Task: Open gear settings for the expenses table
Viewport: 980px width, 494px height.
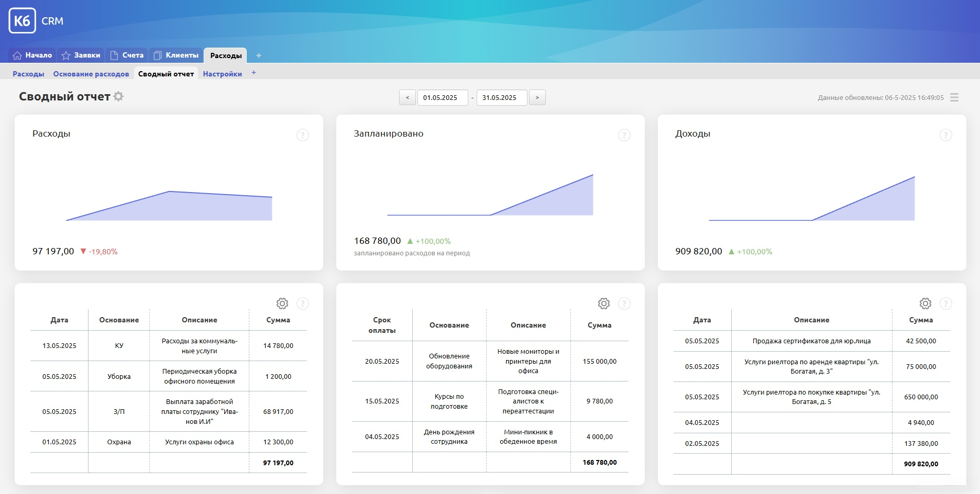Action: [282, 304]
